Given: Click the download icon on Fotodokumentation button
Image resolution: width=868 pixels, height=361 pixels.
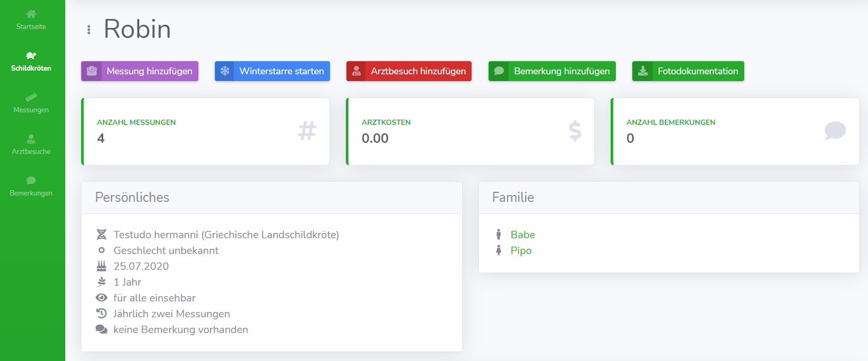Looking at the screenshot, I should point(643,71).
